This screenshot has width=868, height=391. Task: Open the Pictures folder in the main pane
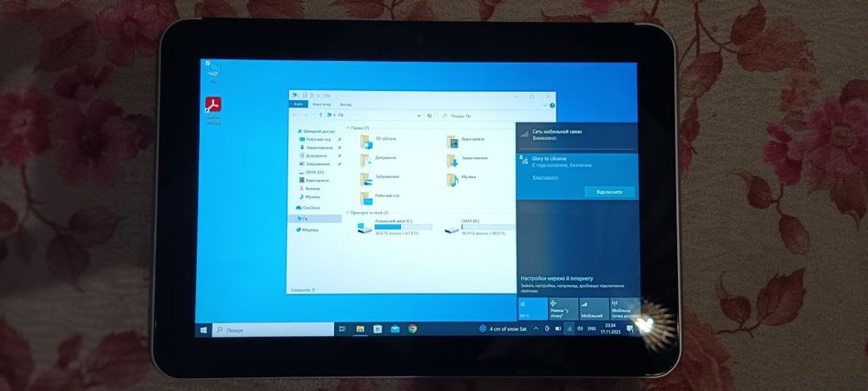point(380,179)
